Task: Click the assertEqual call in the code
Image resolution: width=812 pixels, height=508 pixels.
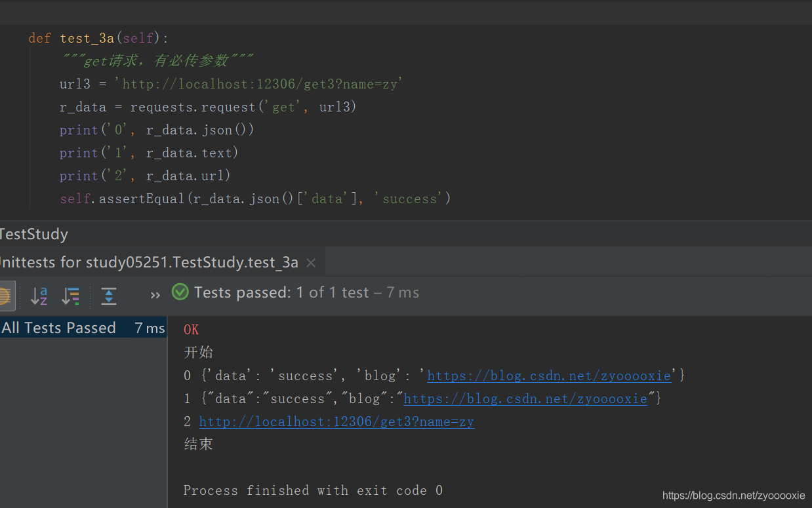Action: (x=141, y=199)
